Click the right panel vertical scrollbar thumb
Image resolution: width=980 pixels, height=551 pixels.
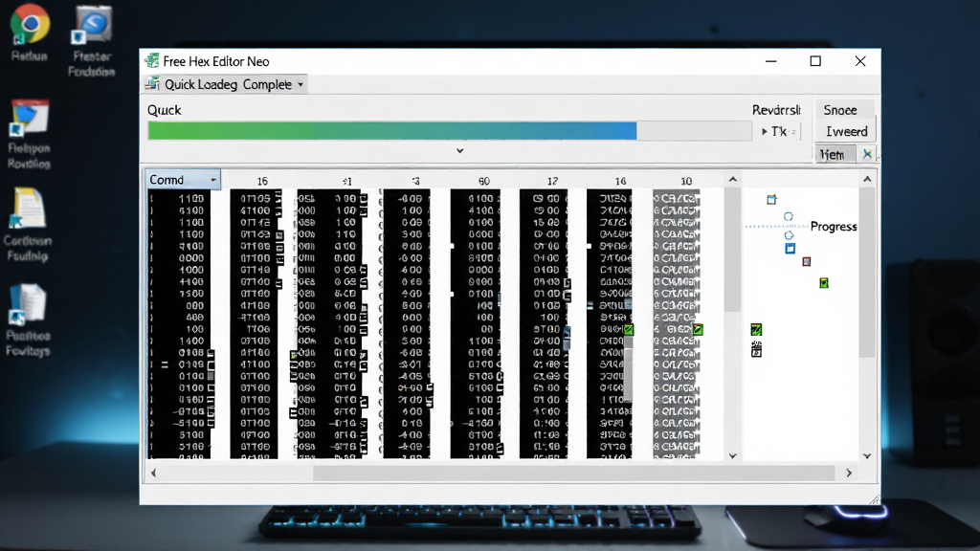click(x=867, y=272)
